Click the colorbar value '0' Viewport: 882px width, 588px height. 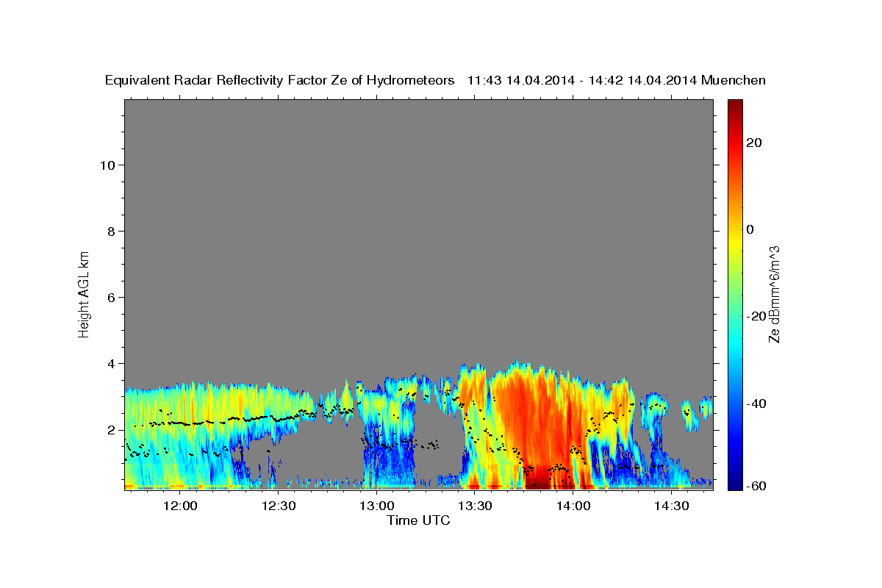[750, 229]
